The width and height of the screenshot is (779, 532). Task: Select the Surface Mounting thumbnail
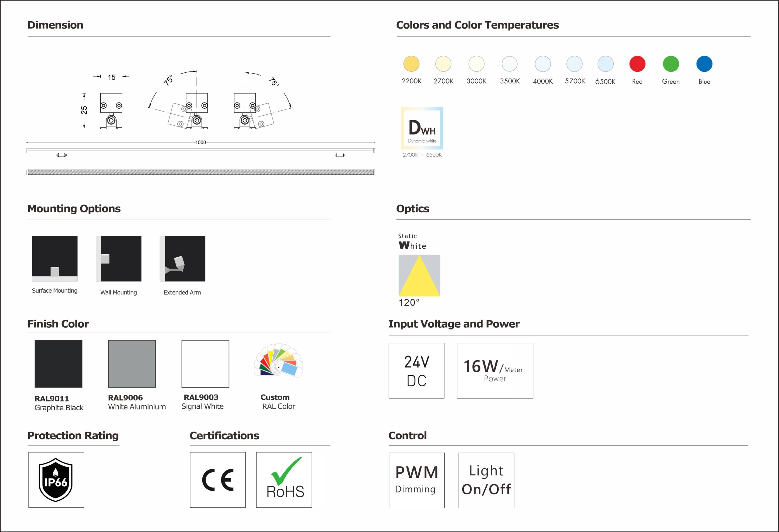tap(55, 259)
